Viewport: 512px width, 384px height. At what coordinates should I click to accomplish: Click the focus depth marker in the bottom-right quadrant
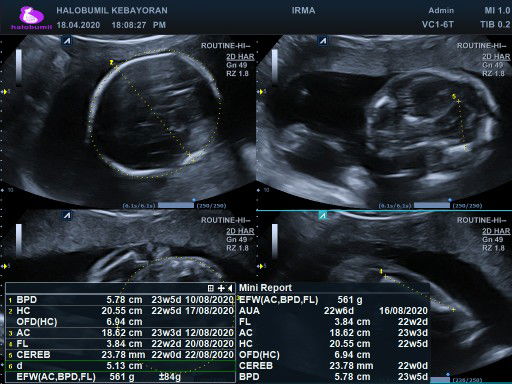[x=260, y=266]
